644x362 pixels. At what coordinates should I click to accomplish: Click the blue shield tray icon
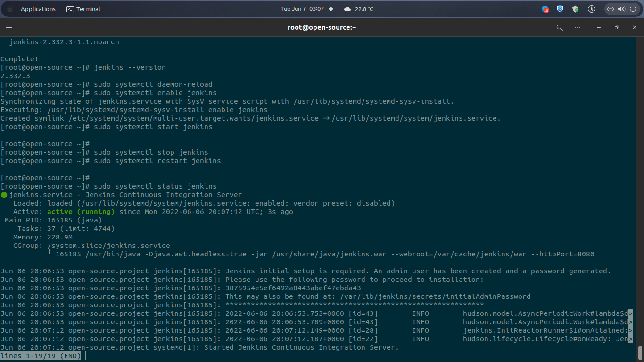click(560, 9)
